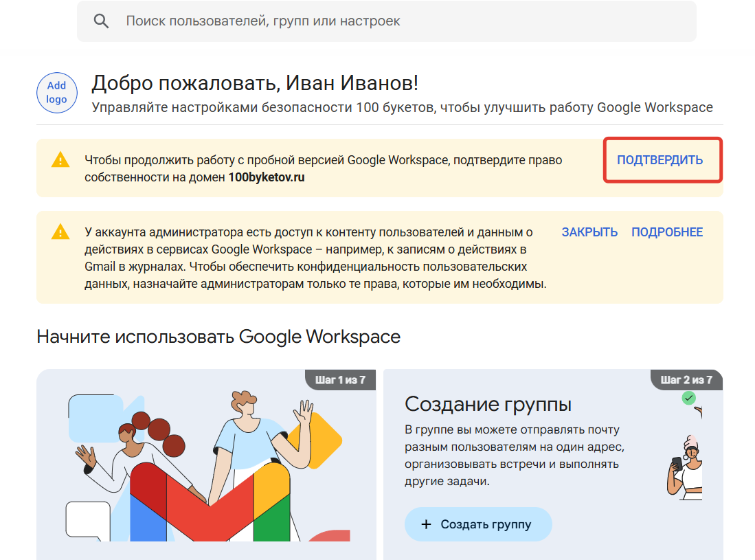Click the Шаг 2 из 7 badge
755x560 pixels.
(686, 379)
